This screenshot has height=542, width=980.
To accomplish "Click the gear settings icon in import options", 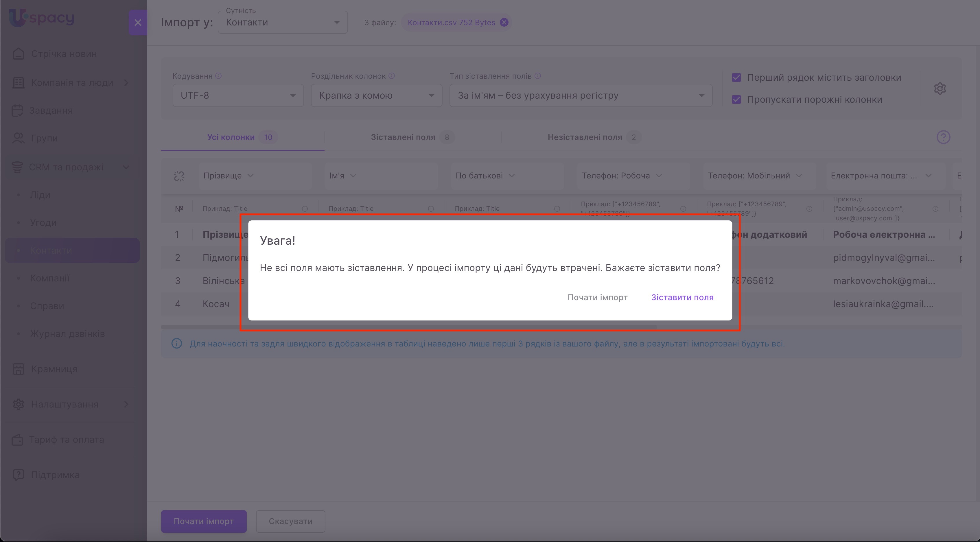I will 940,88.
